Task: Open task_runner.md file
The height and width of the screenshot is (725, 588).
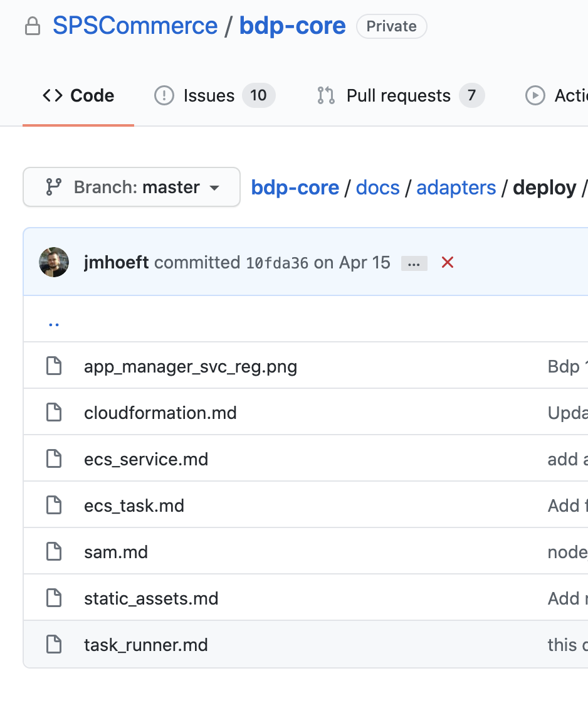Action: tap(146, 645)
